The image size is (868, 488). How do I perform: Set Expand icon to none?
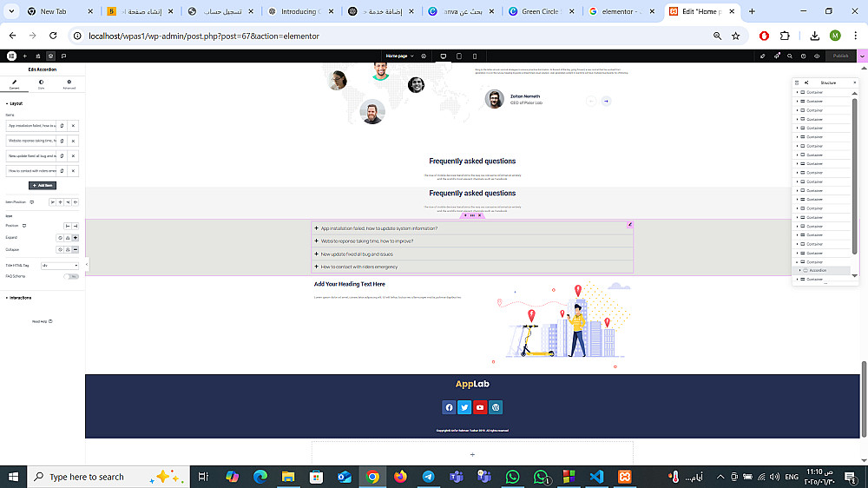click(x=60, y=238)
